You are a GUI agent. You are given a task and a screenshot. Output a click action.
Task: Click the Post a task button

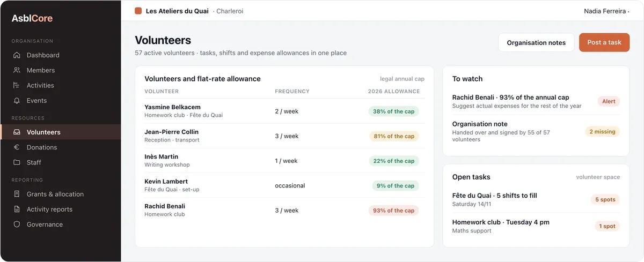point(604,42)
